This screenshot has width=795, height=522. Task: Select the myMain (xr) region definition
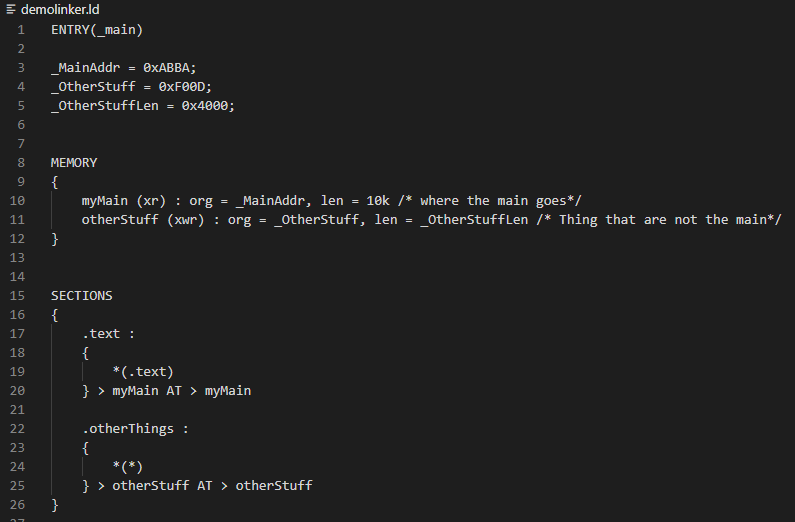point(124,201)
